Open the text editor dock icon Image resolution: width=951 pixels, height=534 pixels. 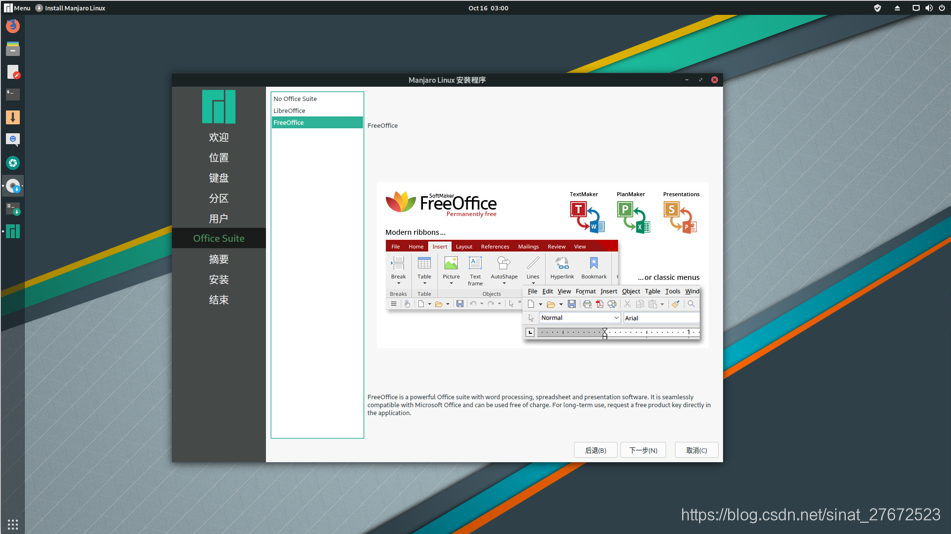(x=13, y=72)
